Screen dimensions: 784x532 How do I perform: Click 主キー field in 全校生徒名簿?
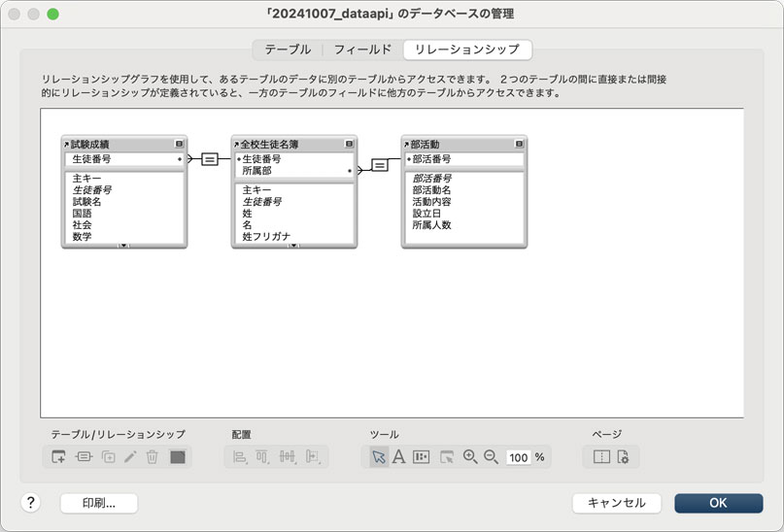coord(257,190)
